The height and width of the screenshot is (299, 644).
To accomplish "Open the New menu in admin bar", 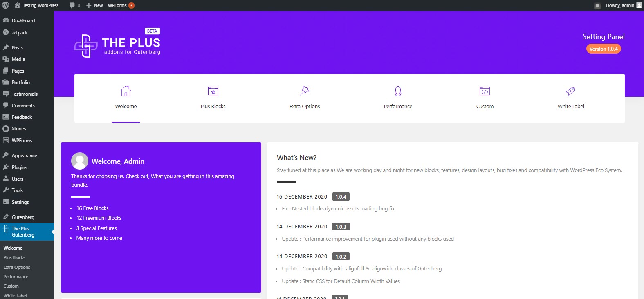I will click(94, 5).
